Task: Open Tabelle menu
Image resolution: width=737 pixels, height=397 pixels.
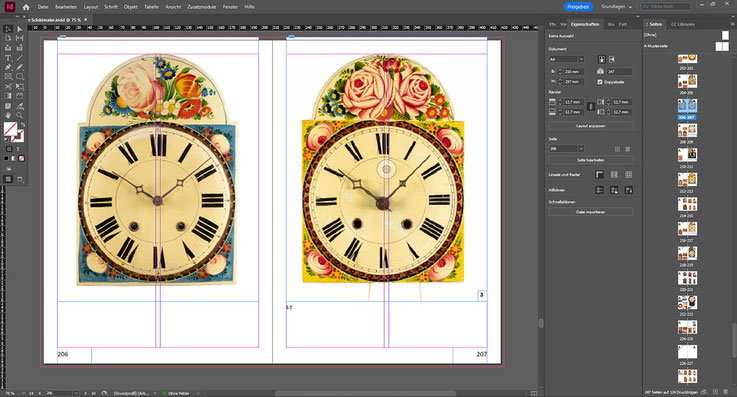Action: coord(151,7)
